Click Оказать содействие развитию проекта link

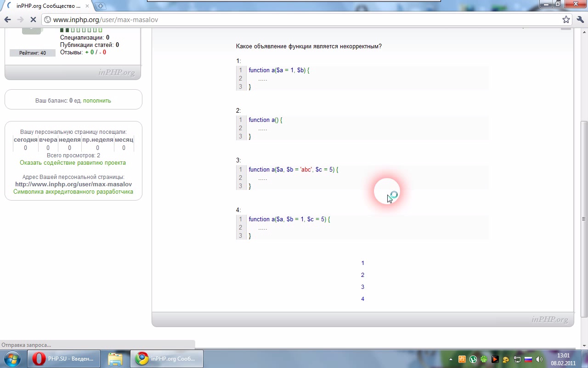click(73, 163)
